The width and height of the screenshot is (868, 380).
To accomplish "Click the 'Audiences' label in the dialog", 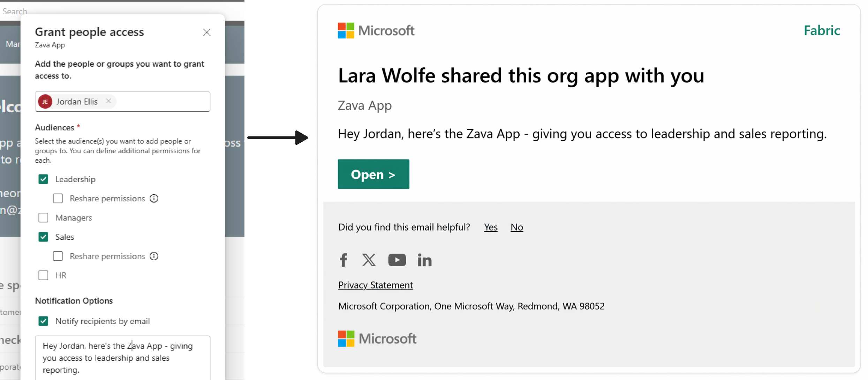I will tap(54, 127).
